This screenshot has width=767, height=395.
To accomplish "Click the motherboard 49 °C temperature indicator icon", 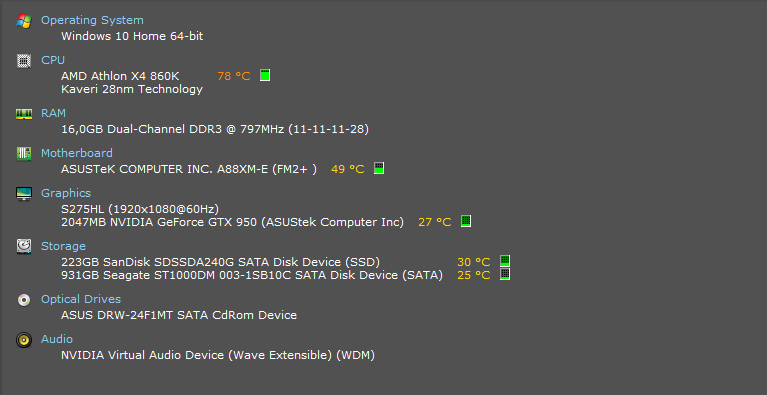I will (379, 168).
